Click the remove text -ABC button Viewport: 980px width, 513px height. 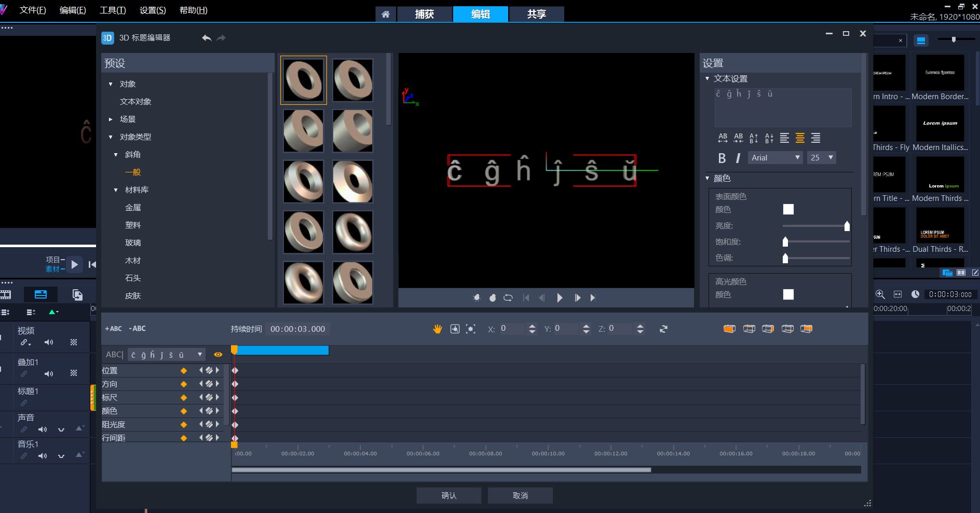[138, 329]
